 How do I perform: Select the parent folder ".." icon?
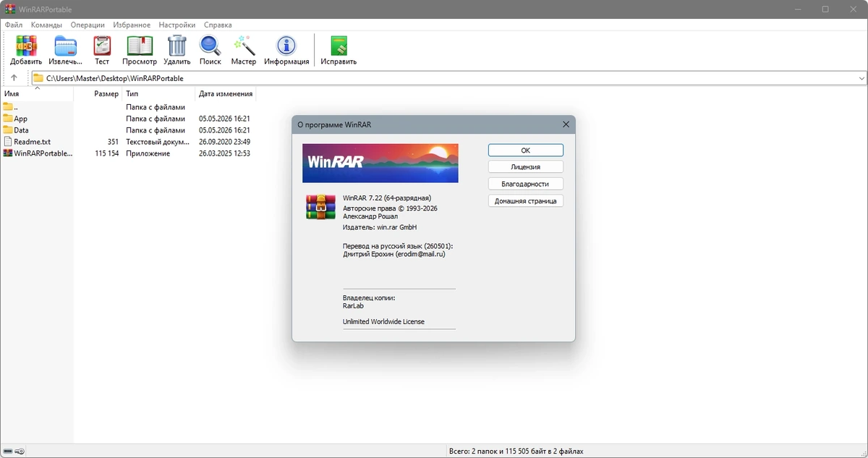tap(8, 107)
